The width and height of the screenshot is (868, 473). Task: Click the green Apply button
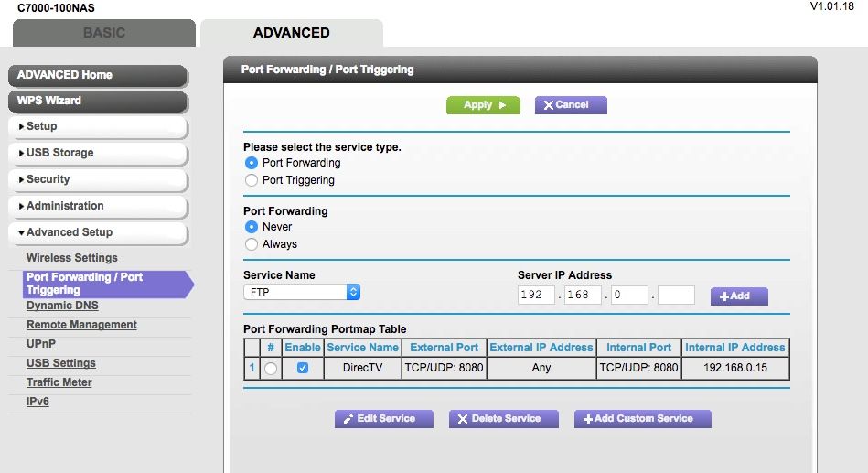pyautogui.click(x=483, y=105)
